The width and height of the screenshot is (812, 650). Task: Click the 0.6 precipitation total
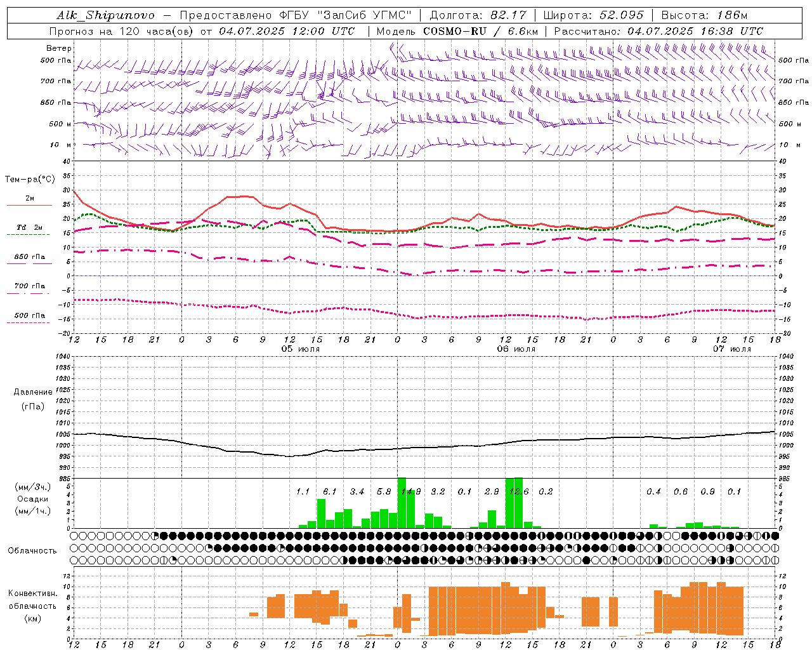pos(681,492)
